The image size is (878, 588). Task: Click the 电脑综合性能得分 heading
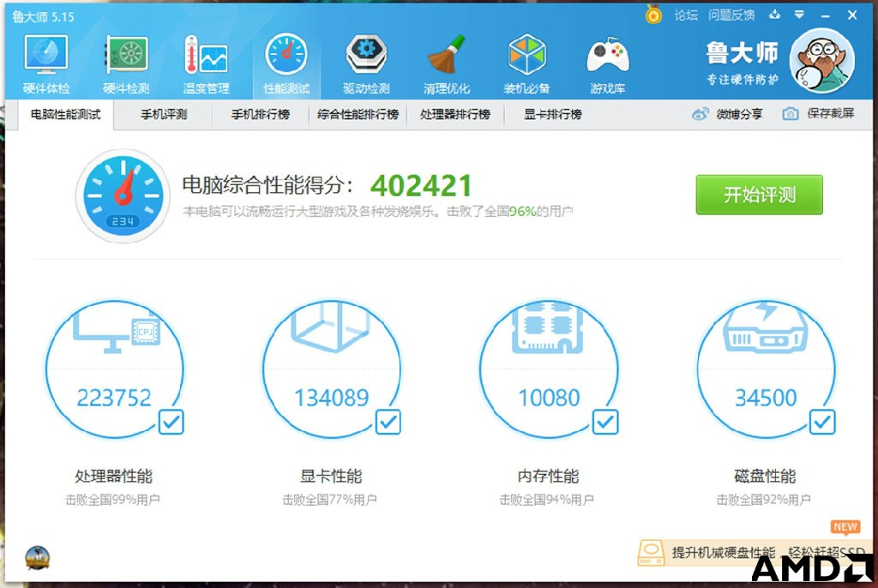pyautogui.click(x=268, y=185)
